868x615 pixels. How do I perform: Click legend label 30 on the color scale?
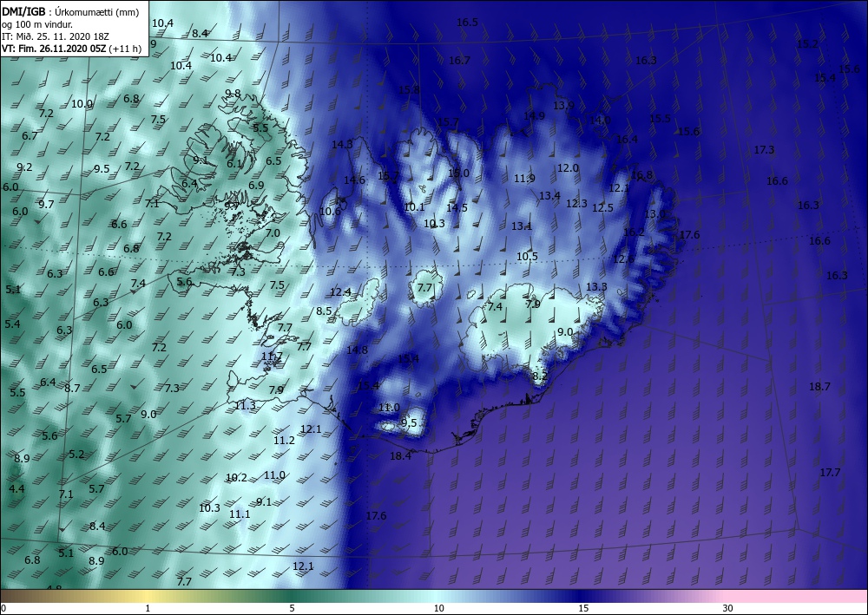(x=728, y=609)
